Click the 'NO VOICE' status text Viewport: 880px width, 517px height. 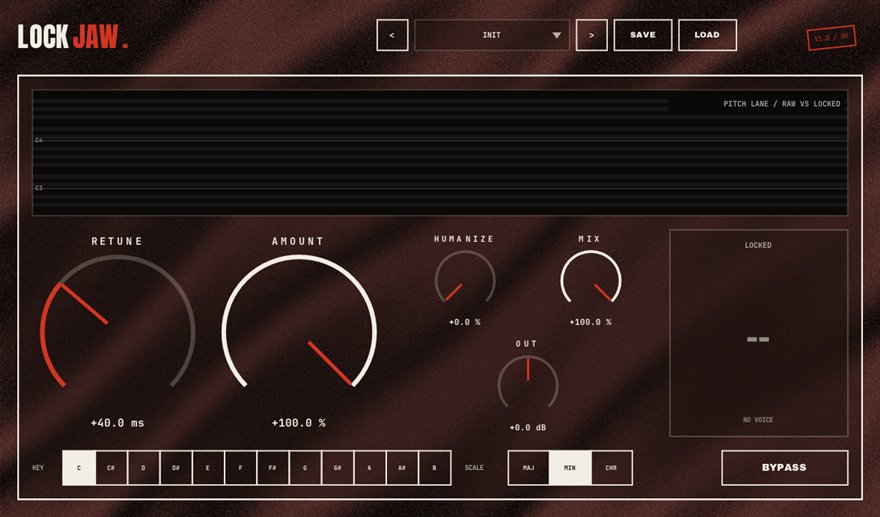[758, 420]
